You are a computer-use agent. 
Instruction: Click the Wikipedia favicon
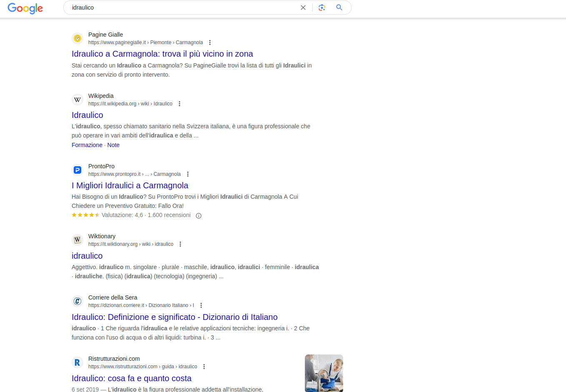point(77,100)
